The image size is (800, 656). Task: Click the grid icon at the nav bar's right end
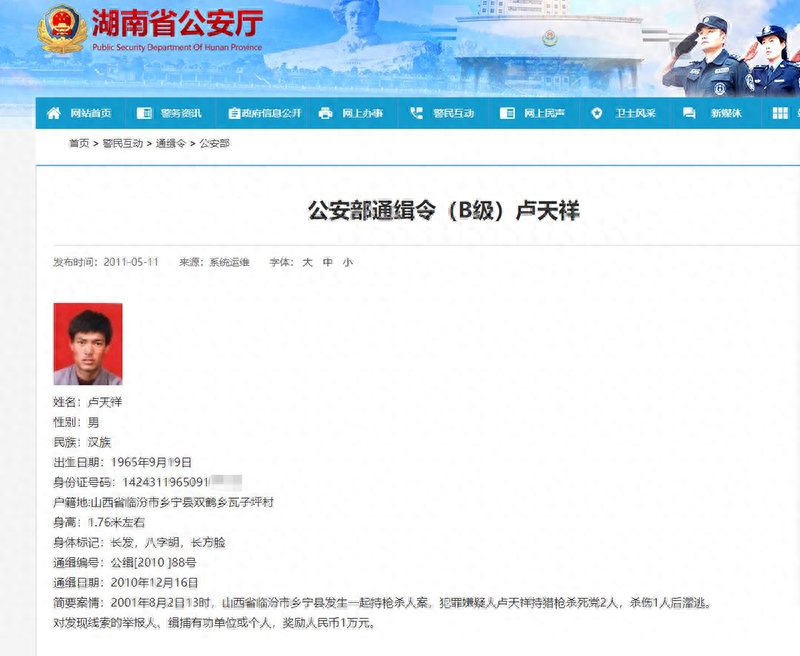[780, 113]
